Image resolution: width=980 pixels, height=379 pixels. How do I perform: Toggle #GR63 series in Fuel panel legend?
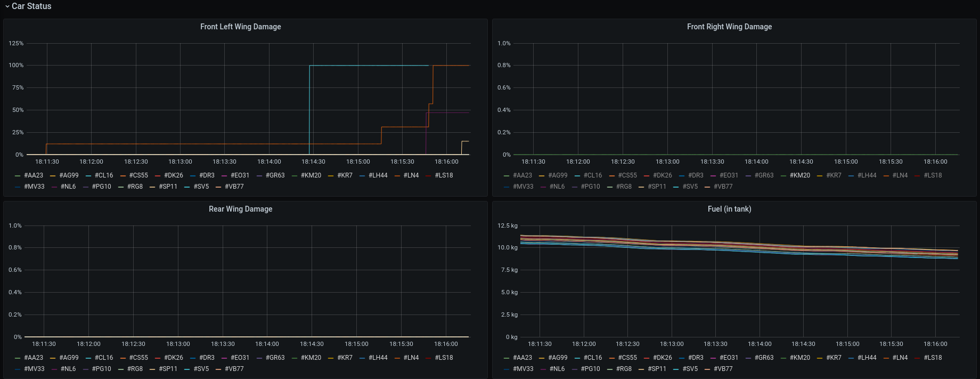coord(764,358)
